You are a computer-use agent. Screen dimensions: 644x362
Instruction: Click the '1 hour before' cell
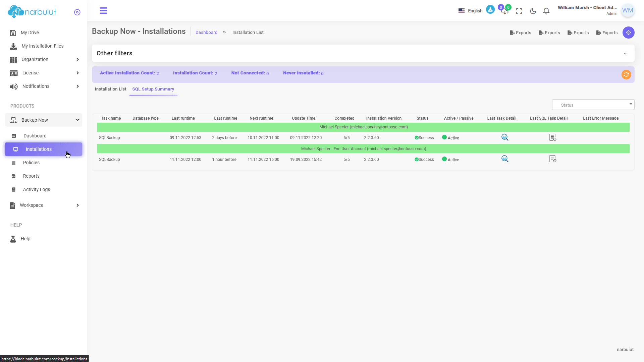[x=224, y=160]
